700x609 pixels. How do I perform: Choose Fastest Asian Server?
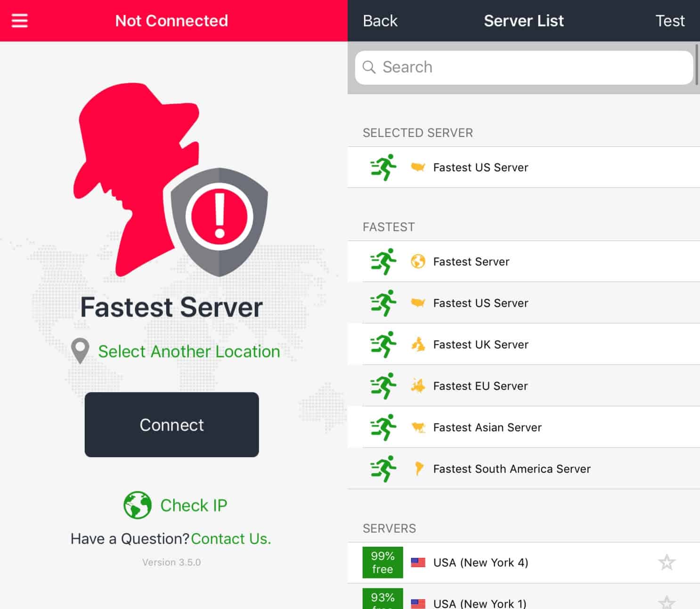524,427
